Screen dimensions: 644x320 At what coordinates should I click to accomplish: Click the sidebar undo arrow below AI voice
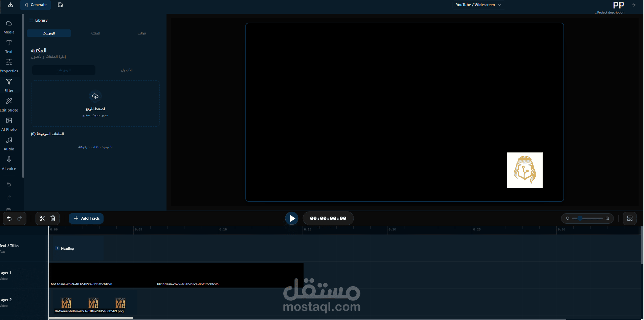click(9, 184)
